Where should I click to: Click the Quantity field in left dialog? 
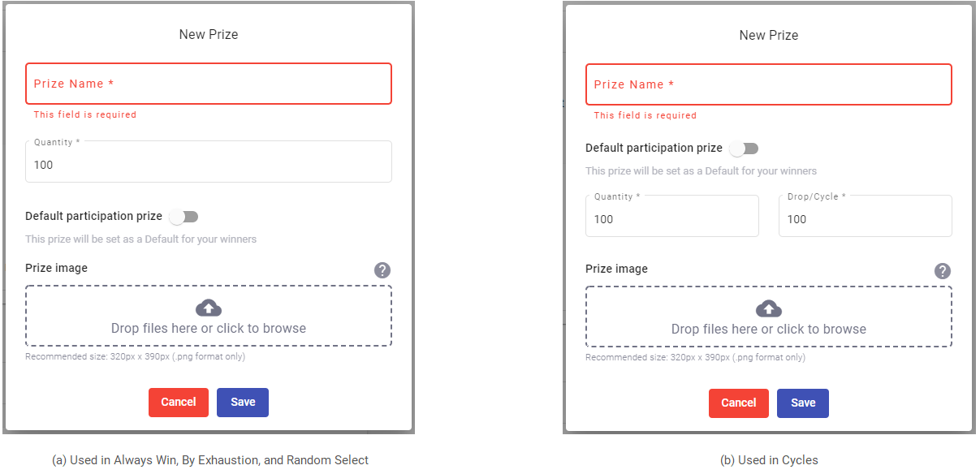(x=208, y=162)
